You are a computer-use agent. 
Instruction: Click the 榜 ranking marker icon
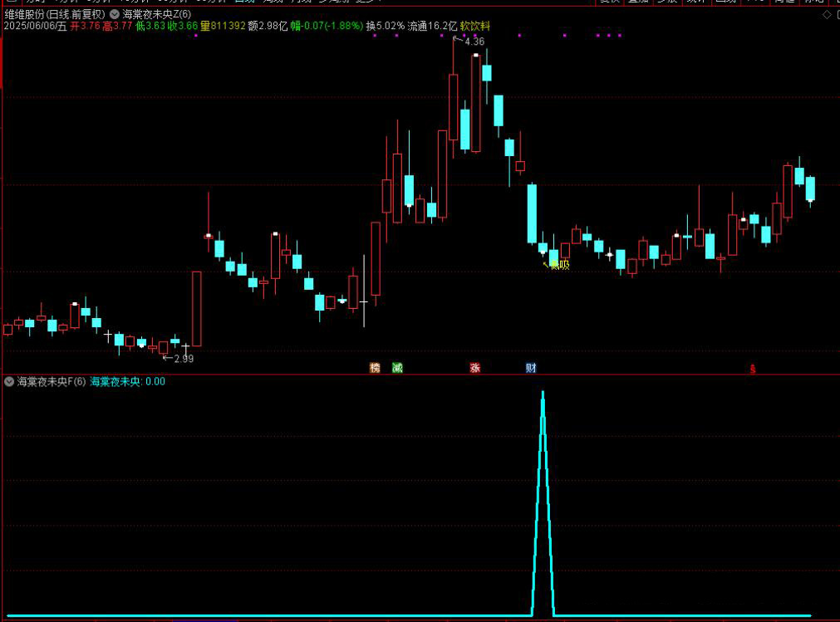pyautogui.click(x=375, y=368)
